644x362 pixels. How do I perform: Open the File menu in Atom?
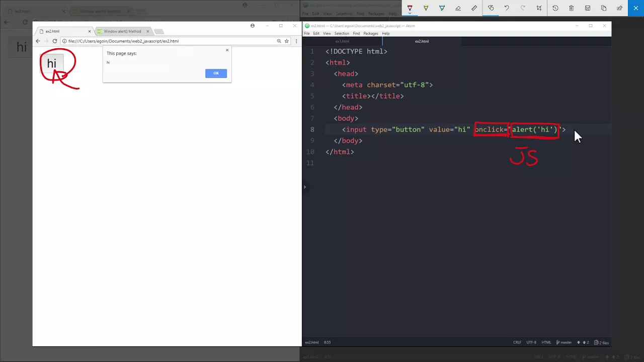pos(307,34)
